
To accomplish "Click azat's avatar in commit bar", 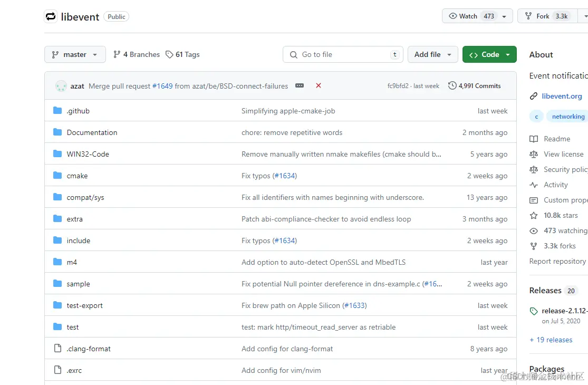I will tap(61, 86).
